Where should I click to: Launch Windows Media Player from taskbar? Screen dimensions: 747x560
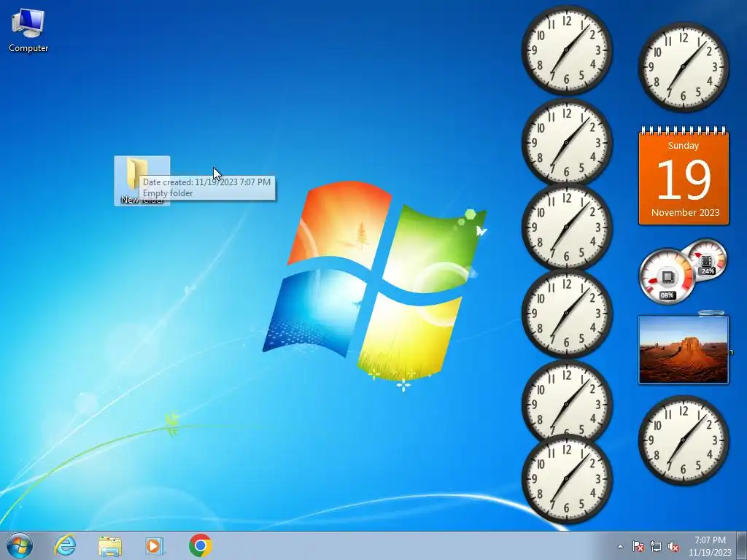[155, 545]
